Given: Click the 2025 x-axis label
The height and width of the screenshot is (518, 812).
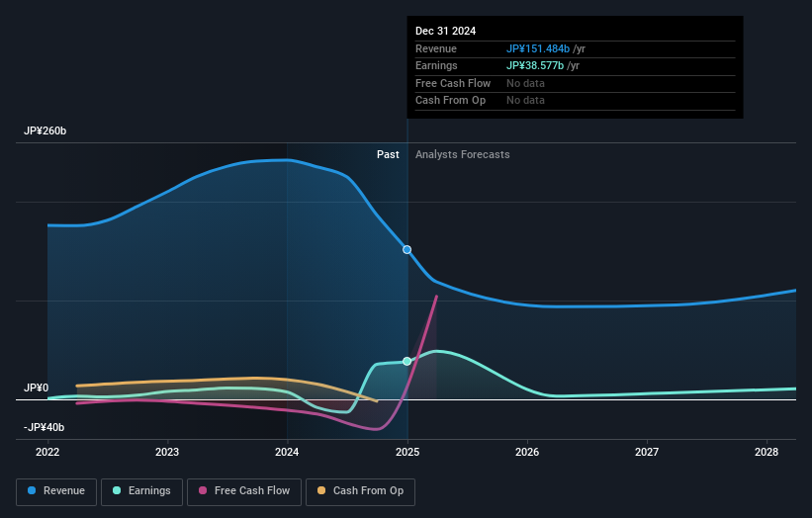Looking at the screenshot, I should [x=407, y=452].
